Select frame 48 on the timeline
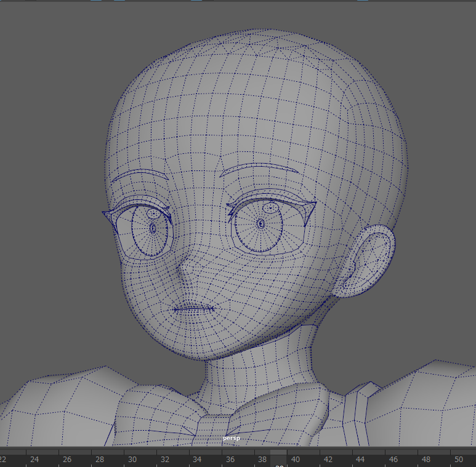This screenshot has width=476, height=467. tap(426, 460)
